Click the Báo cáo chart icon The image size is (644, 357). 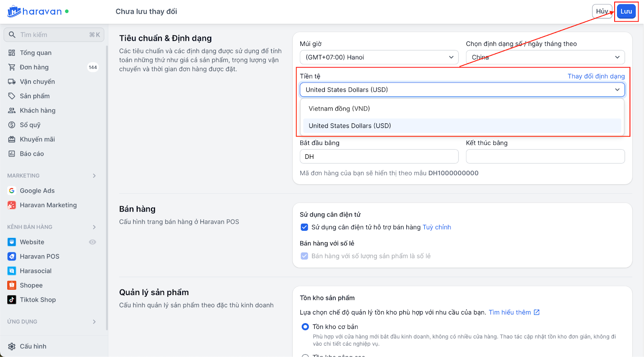(12, 154)
